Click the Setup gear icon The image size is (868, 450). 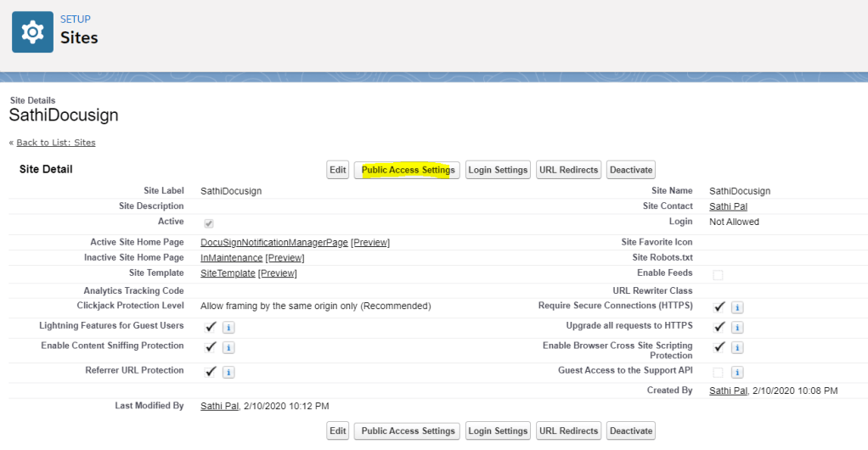(32, 32)
